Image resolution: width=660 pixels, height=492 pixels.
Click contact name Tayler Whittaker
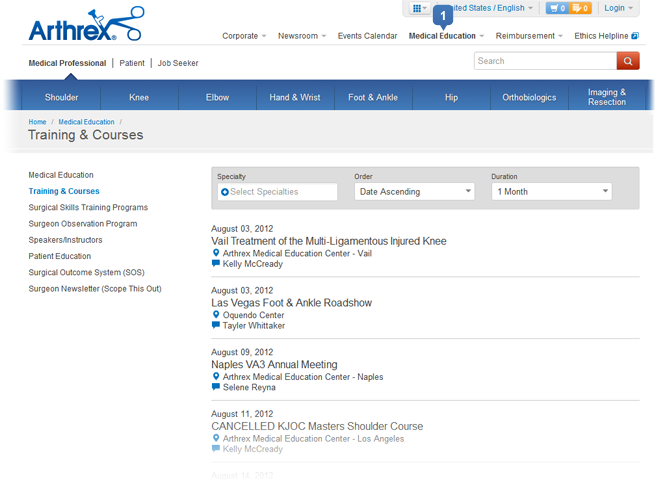pyautogui.click(x=254, y=326)
